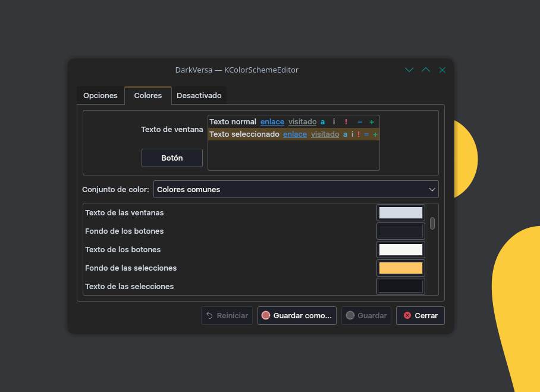The width and height of the screenshot is (540, 392).
Task: Pick color for Fondo de las selecciones
Action: click(400, 268)
